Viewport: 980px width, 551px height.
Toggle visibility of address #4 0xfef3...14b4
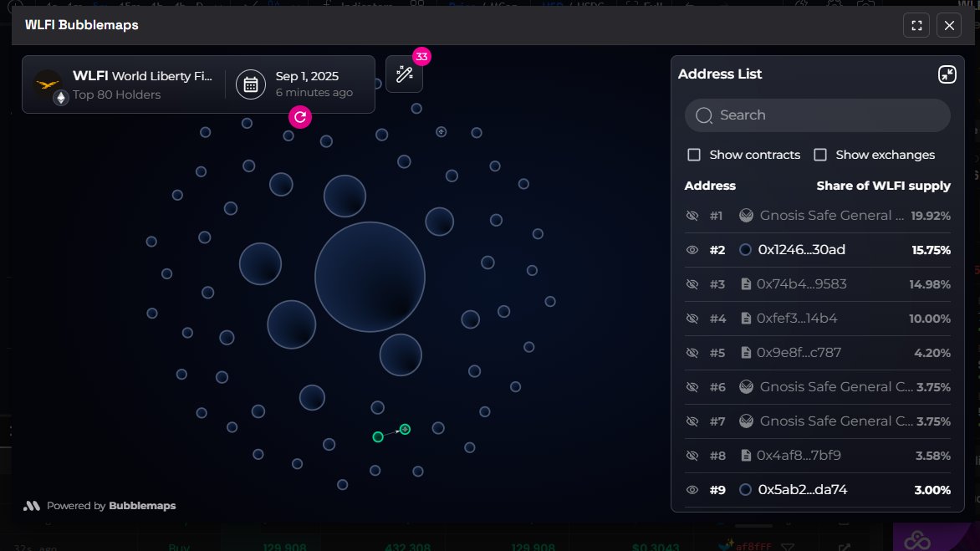tap(692, 319)
